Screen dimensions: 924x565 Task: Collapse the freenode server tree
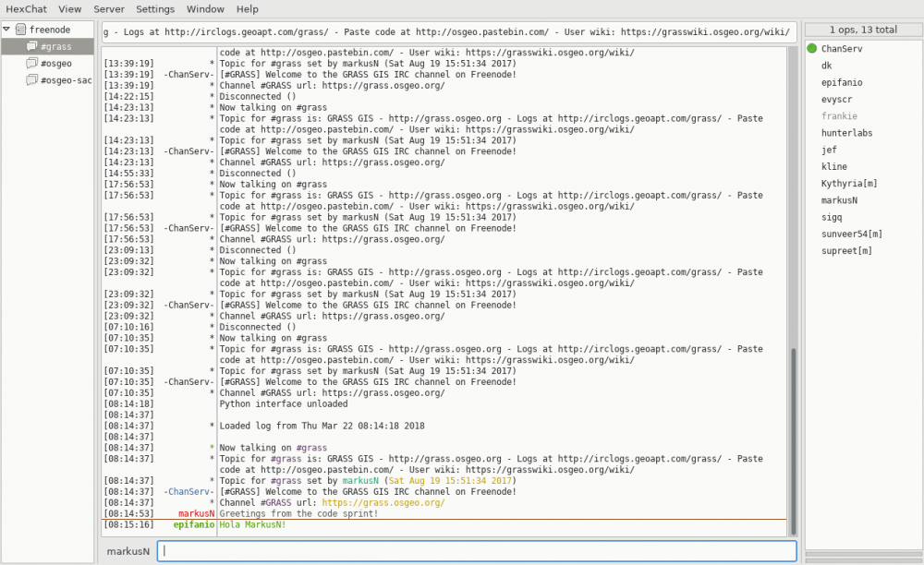7,30
